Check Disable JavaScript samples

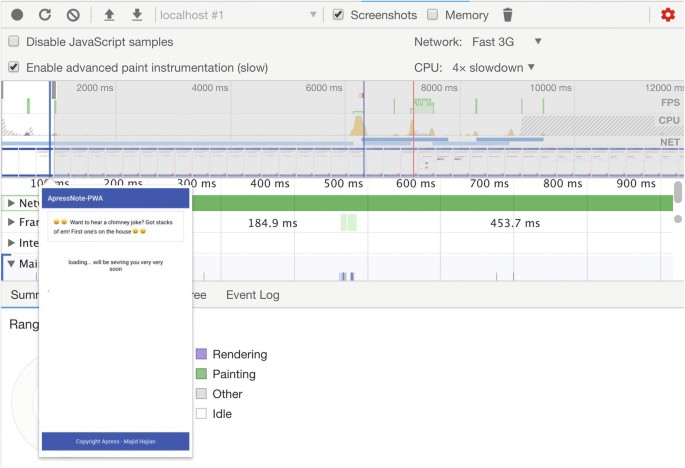[x=14, y=41]
